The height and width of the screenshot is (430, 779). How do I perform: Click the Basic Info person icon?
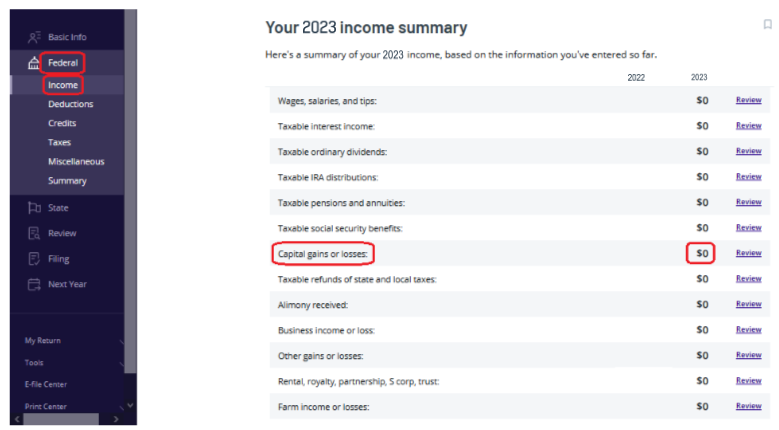(34, 37)
